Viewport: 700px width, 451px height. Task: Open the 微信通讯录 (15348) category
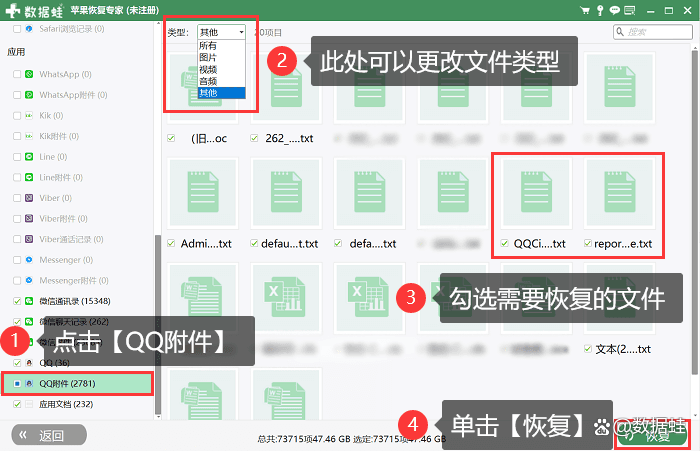(x=75, y=301)
